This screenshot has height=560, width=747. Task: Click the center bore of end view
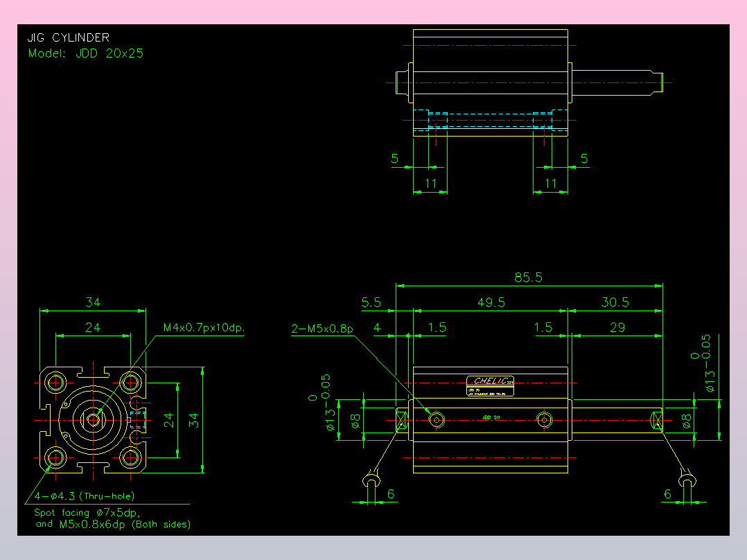(93, 420)
